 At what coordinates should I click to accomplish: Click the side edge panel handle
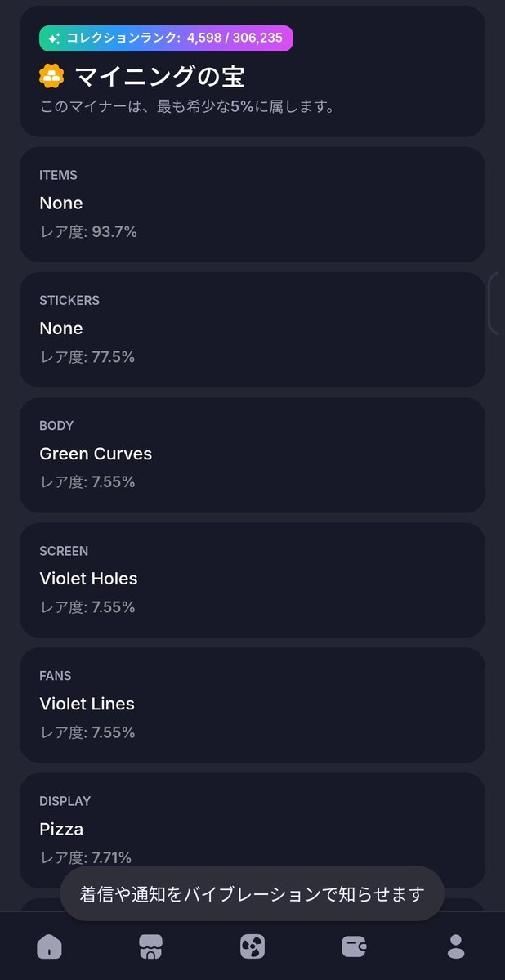[x=494, y=303]
